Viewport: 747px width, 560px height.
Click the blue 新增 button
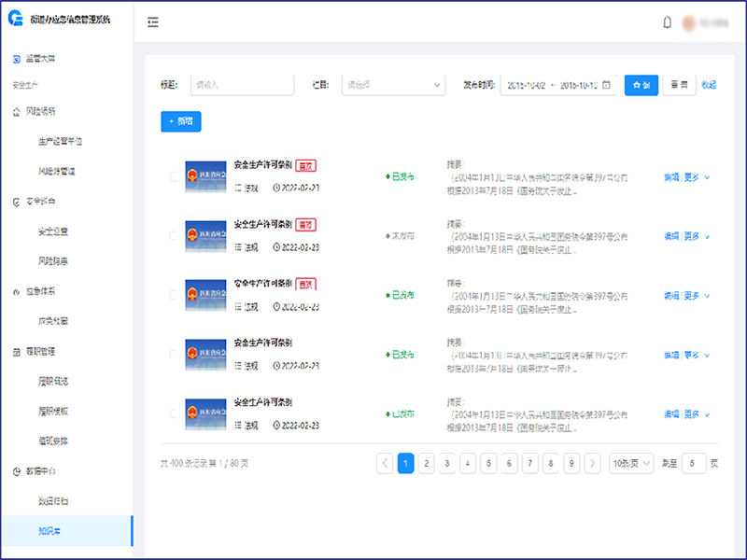click(181, 121)
